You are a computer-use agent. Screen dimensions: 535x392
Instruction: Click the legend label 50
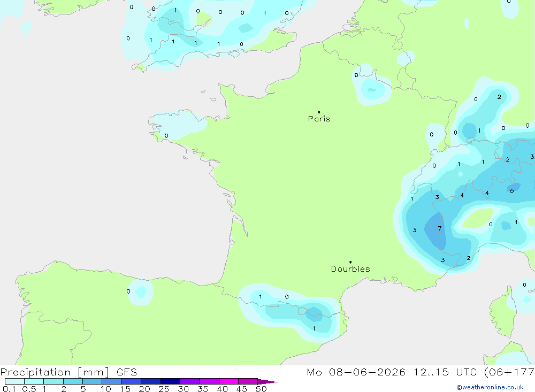(x=261, y=389)
